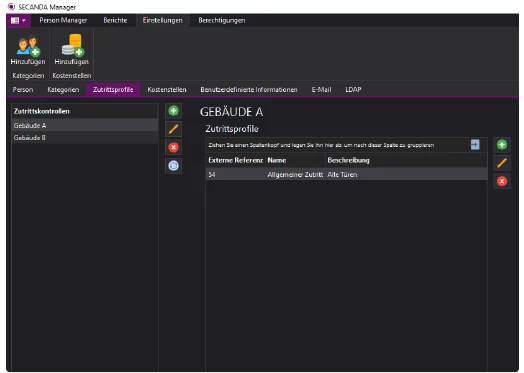Edit selected Zutrittsprofil with pencil icon

(502, 163)
